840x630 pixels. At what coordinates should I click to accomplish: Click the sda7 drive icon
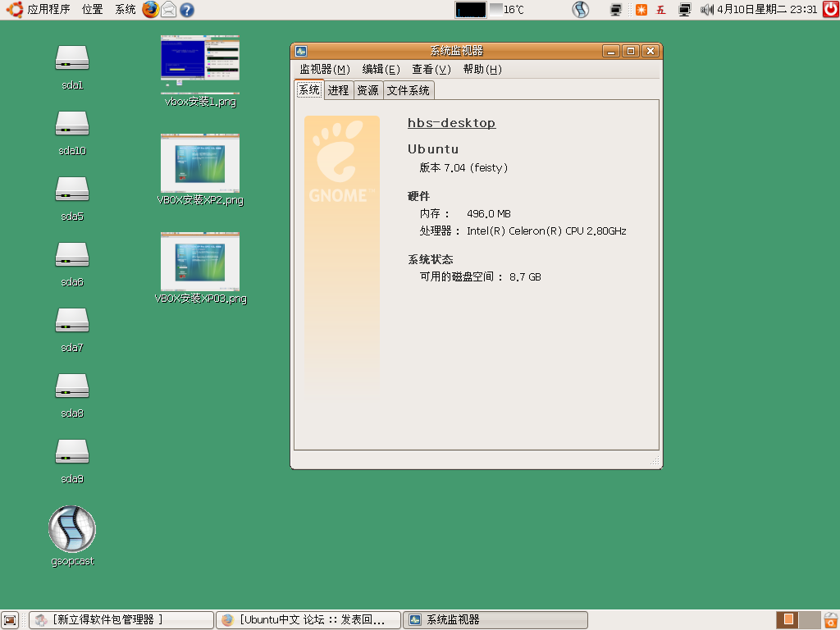tap(72, 321)
